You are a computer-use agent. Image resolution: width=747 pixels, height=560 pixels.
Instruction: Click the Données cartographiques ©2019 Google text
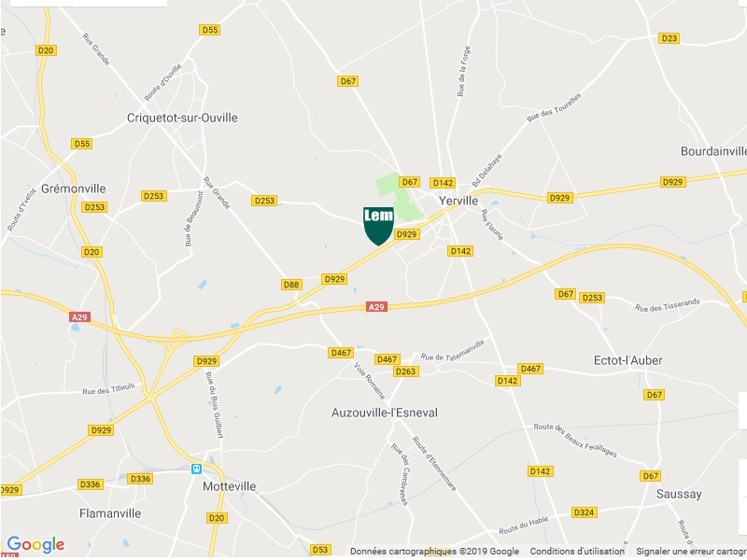(434, 551)
